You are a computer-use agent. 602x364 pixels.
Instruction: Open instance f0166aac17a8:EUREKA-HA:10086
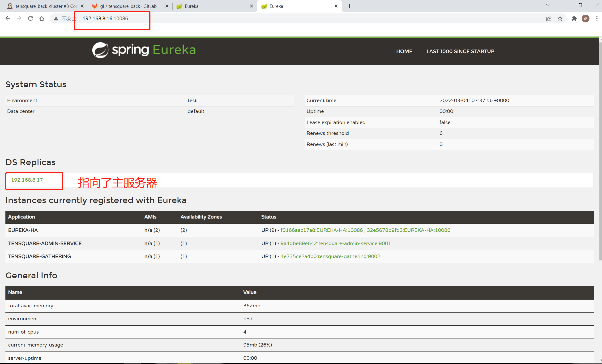pyautogui.click(x=321, y=230)
